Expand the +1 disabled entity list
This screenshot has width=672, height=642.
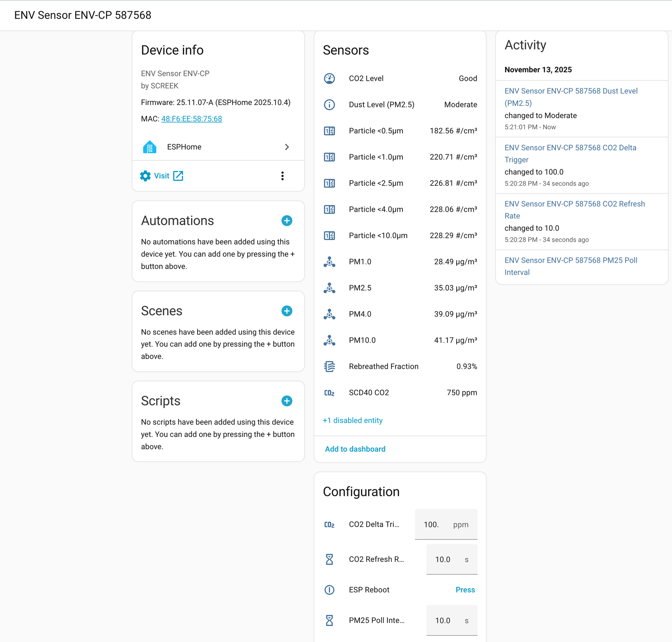pos(353,420)
